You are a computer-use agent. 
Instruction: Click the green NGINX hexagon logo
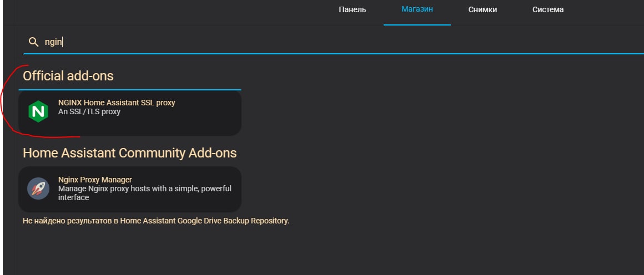[38, 111]
